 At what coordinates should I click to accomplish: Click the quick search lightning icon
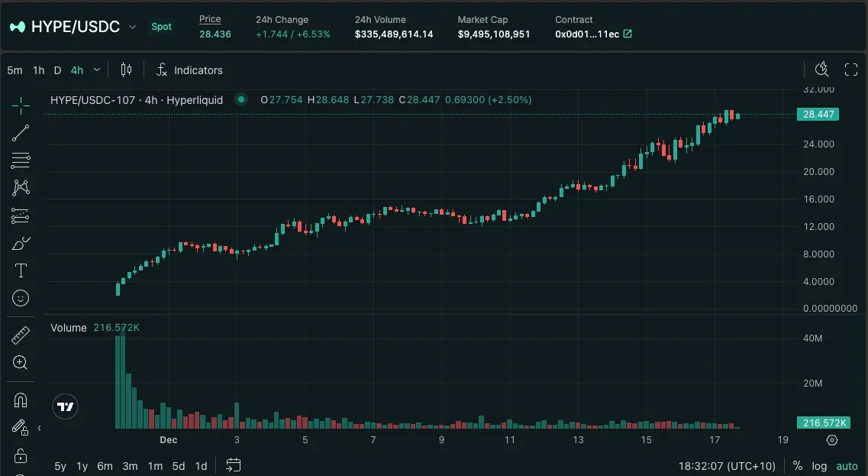(x=822, y=70)
